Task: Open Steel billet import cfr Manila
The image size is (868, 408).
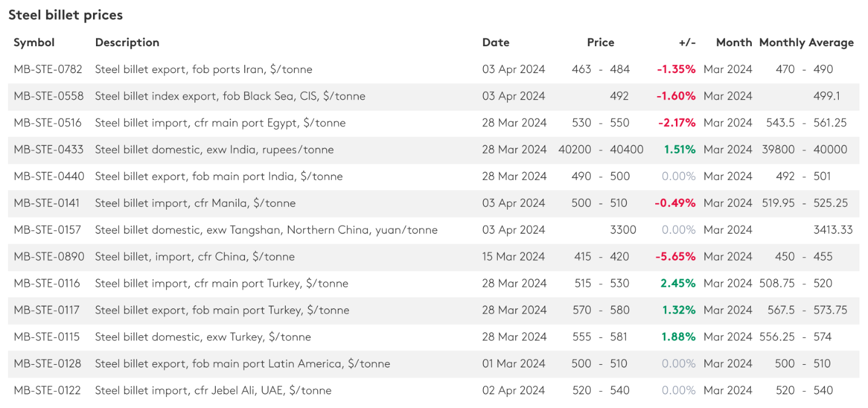Action: tap(195, 203)
